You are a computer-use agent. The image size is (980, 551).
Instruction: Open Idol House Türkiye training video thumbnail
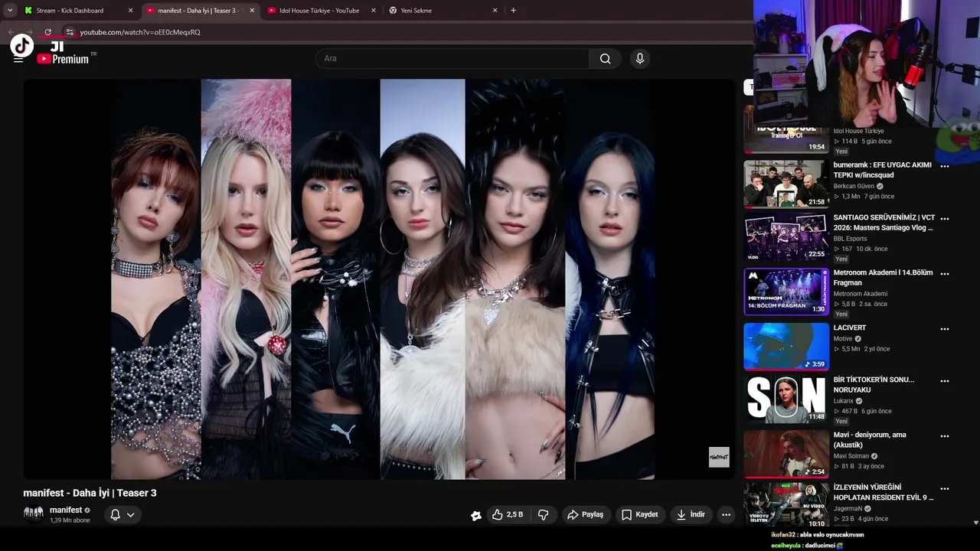(786, 139)
